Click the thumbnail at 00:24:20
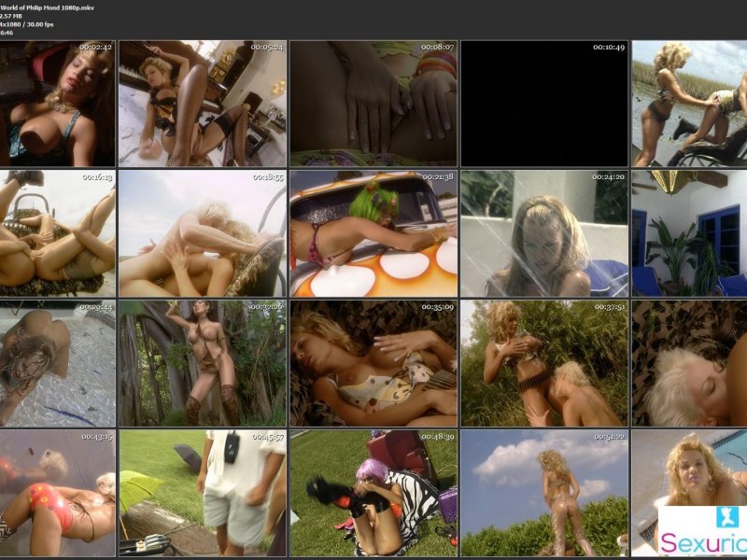This screenshot has width=747, height=560. coord(544,233)
